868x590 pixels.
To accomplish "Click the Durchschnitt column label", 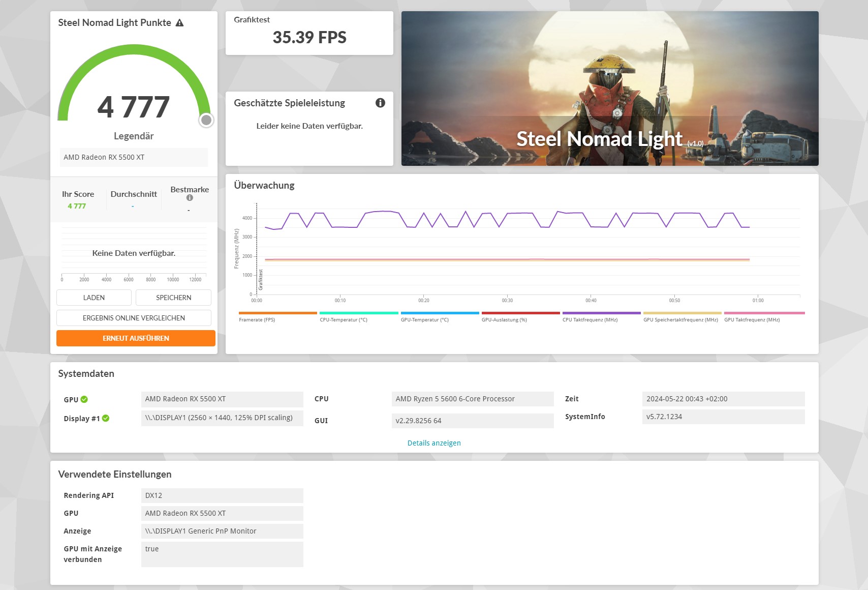I will pos(134,194).
